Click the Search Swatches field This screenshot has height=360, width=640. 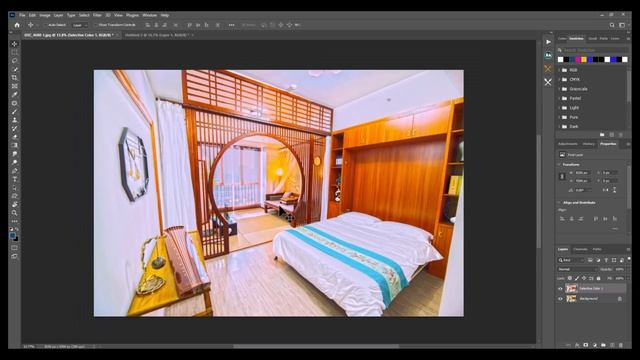pos(593,50)
